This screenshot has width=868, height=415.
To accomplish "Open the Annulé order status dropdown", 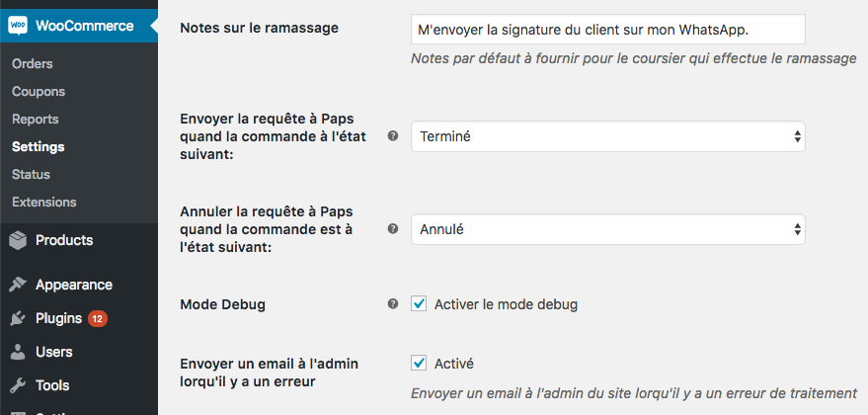I will 607,229.
